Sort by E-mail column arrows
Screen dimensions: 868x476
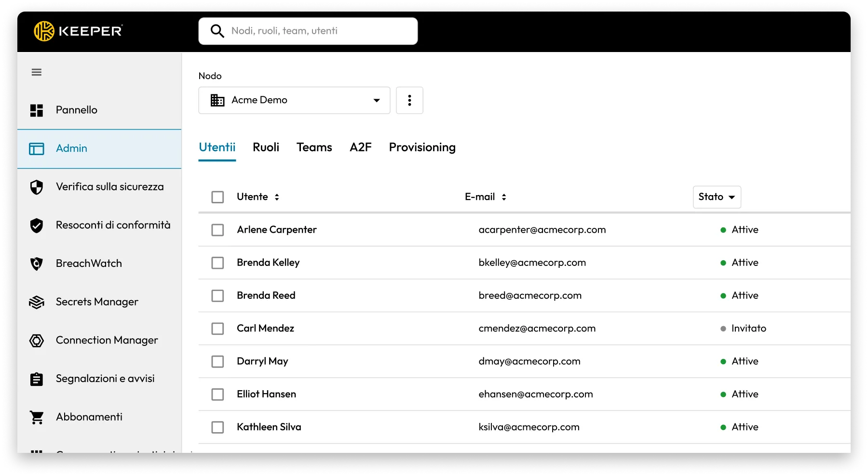click(x=504, y=197)
